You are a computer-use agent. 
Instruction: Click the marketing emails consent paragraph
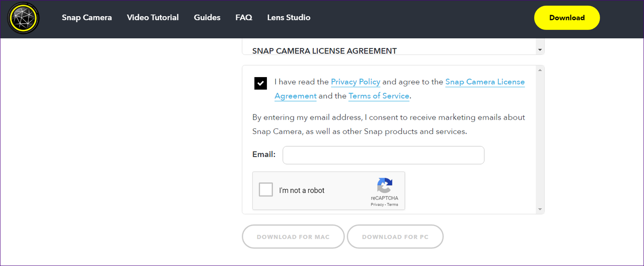[389, 124]
